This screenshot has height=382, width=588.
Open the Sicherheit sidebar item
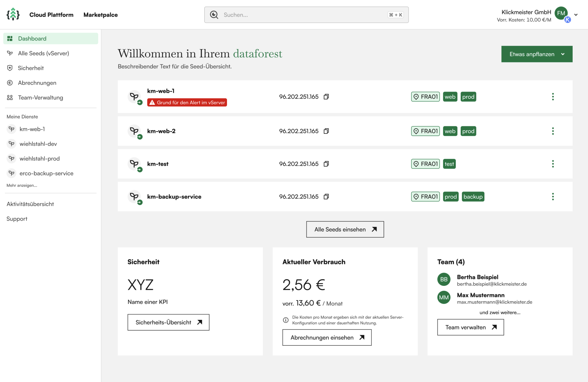point(31,68)
